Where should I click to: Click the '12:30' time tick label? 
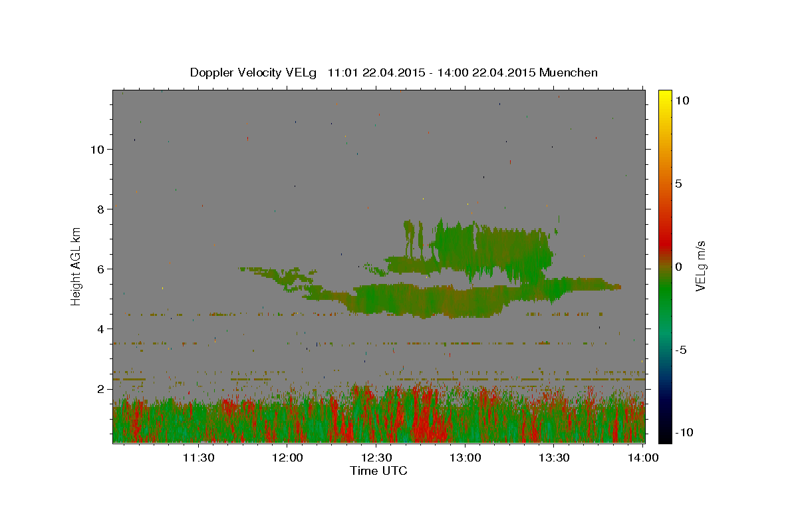pos(376,458)
